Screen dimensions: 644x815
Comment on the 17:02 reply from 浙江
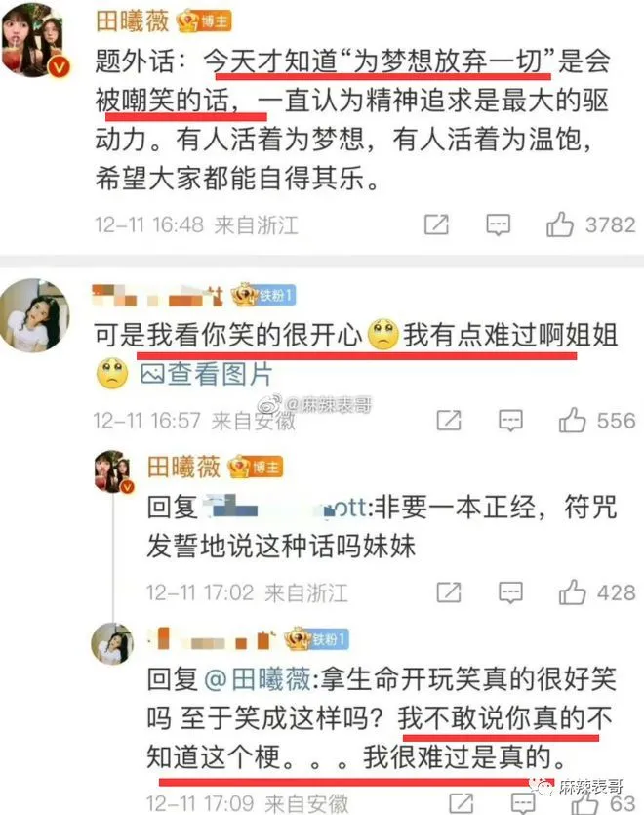pyautogui.click(x=510, y=592)
